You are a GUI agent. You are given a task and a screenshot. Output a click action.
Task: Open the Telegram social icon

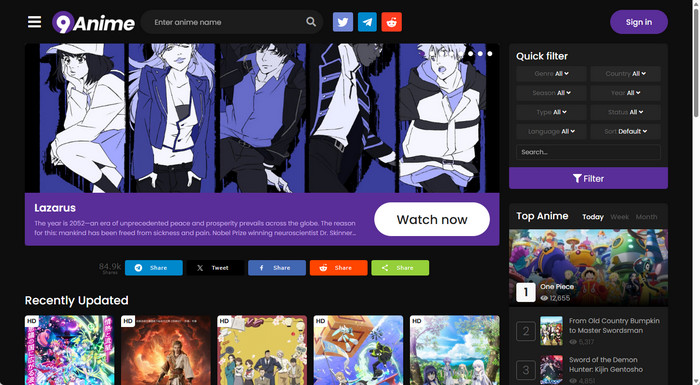coord(367,22)
